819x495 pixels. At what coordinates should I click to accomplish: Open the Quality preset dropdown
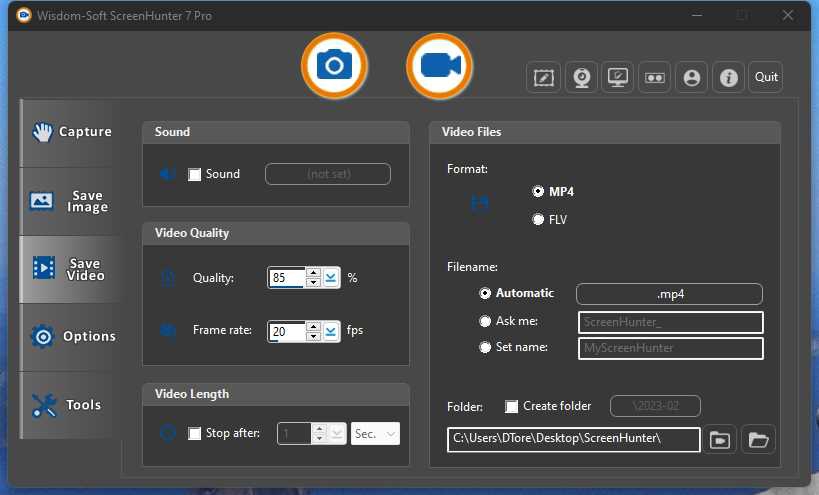pos(331,278)
